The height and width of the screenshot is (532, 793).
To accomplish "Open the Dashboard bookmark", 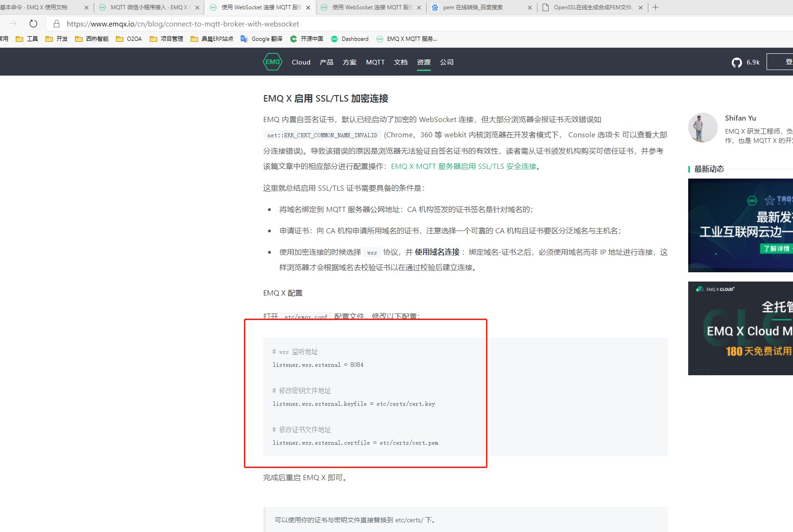I will coord(350,39).
